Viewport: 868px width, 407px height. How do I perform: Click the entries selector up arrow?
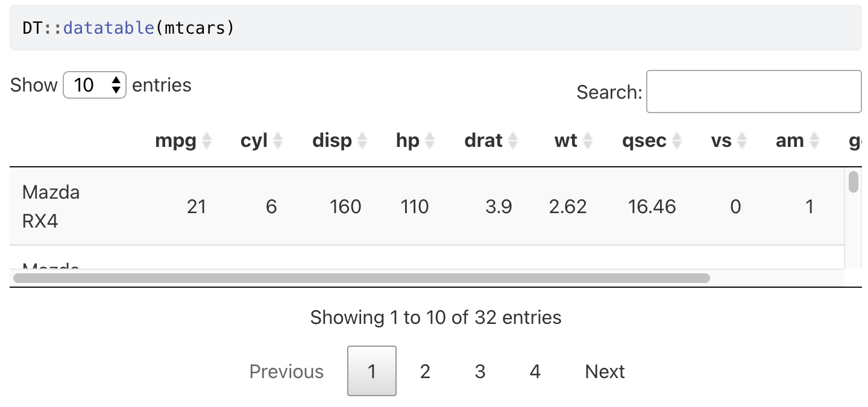116,81
